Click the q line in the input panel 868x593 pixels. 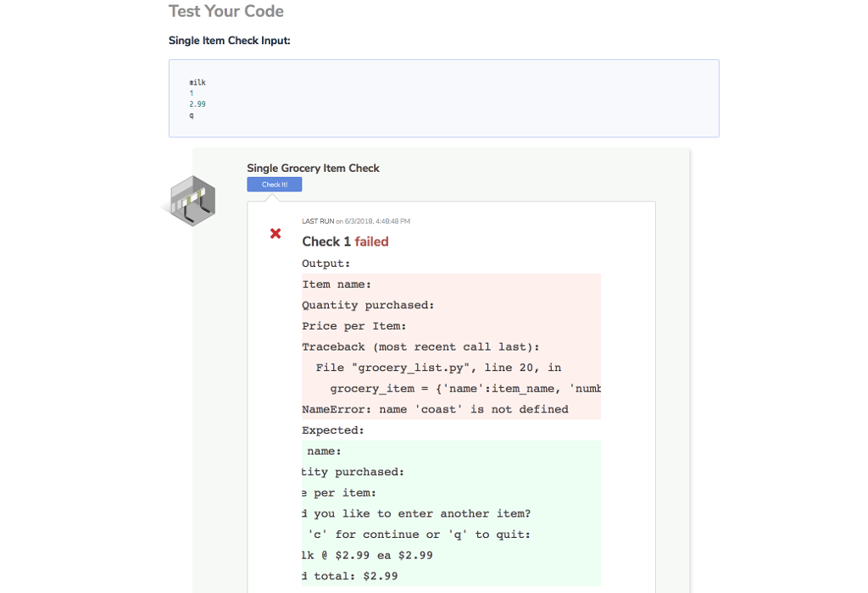point(192,115)
